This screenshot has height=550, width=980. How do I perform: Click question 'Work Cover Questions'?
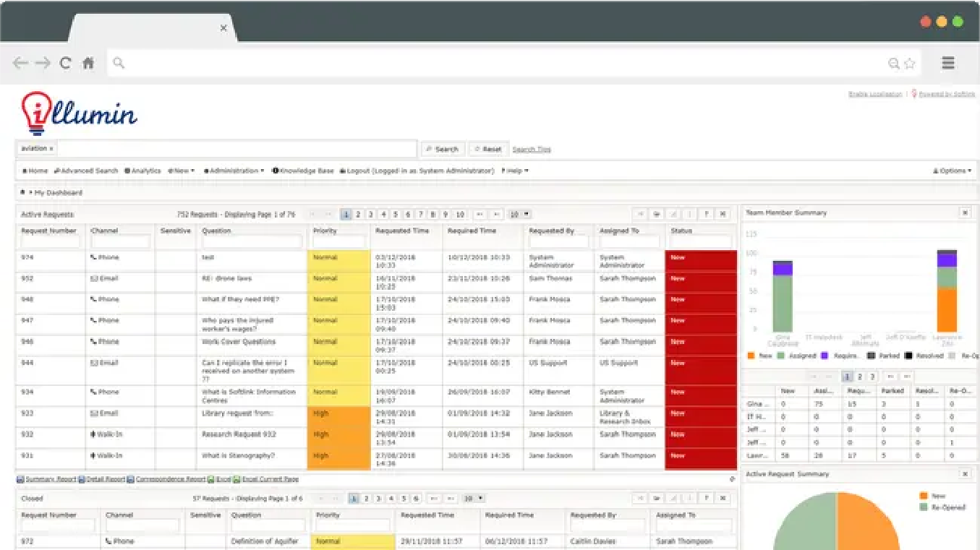point(239,342)
